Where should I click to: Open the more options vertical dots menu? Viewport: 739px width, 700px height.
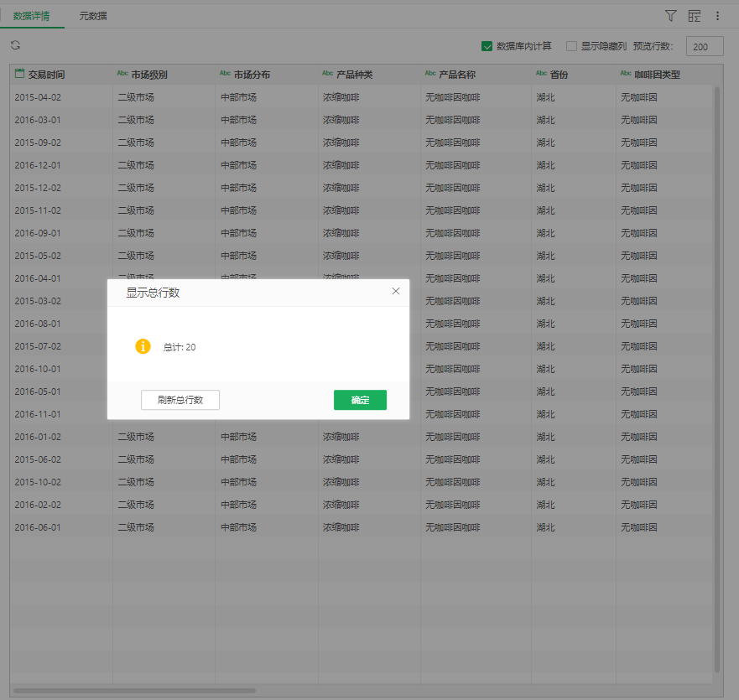tap(717, 16)
